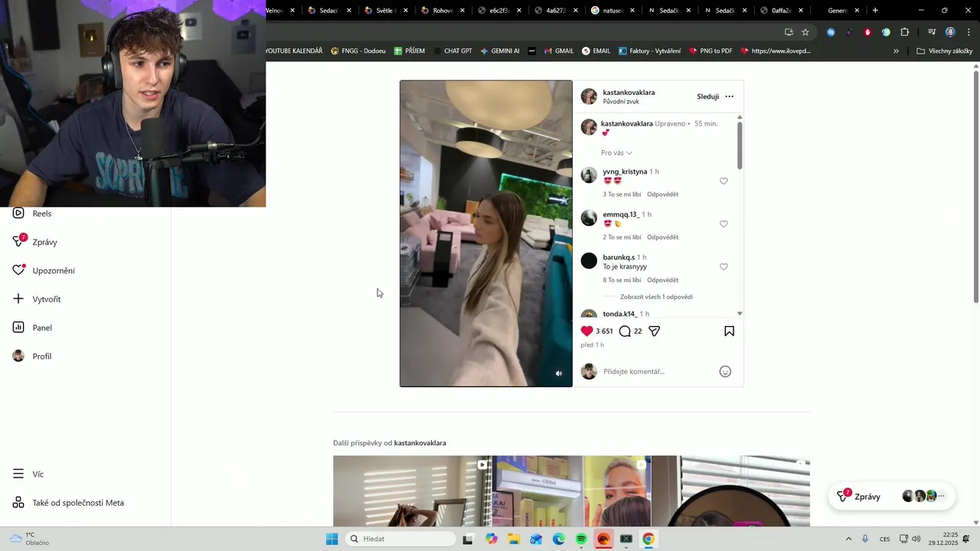This screenshot has width=980, height=551.
Task: Open the weather widget showing Oblačno
Action: [x=29, y=539]
